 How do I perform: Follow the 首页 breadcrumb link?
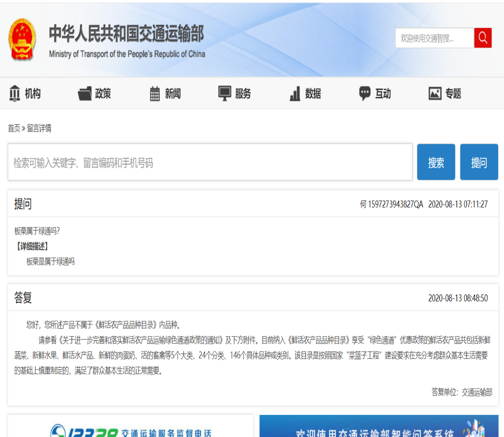click(14, 128)
